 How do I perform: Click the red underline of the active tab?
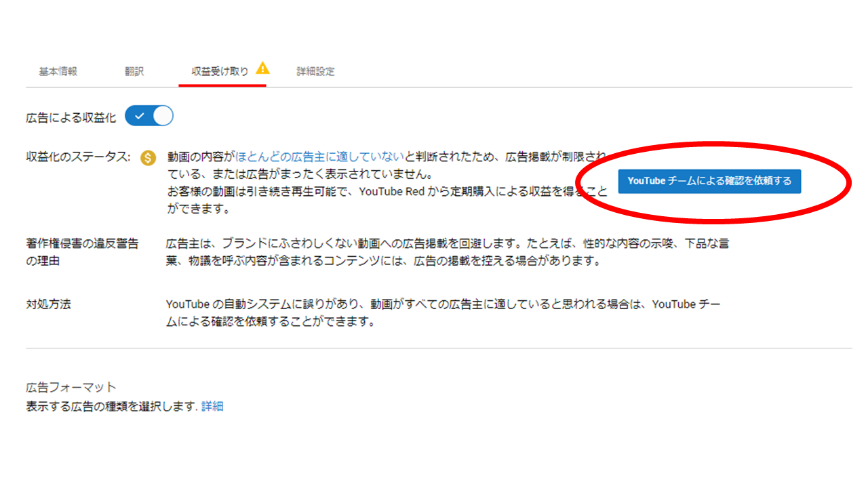222,85
